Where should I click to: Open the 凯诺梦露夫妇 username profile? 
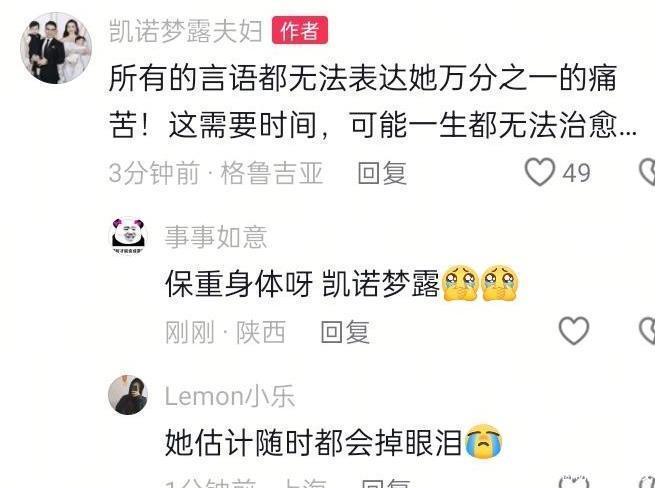186,31
